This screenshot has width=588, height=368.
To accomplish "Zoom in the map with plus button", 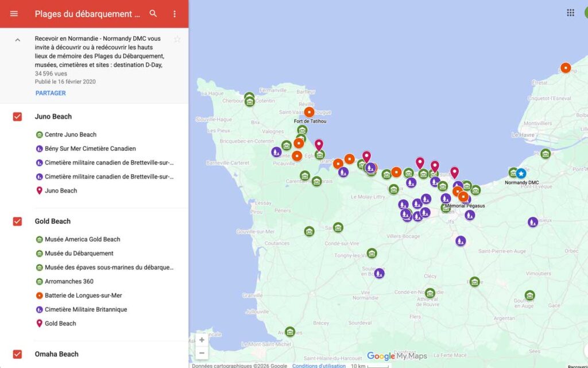I will tap(202, 340).
